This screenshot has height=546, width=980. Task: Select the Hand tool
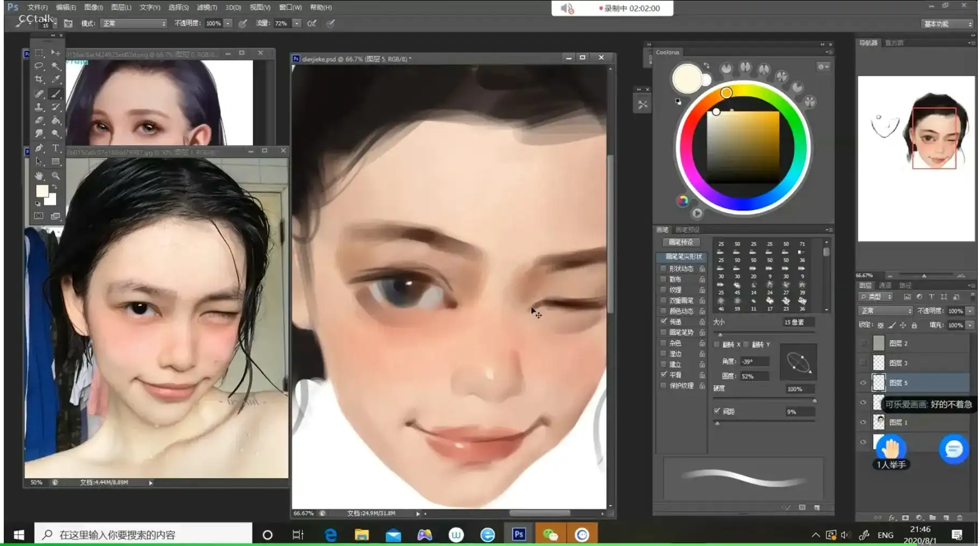(x=39, y=176)
